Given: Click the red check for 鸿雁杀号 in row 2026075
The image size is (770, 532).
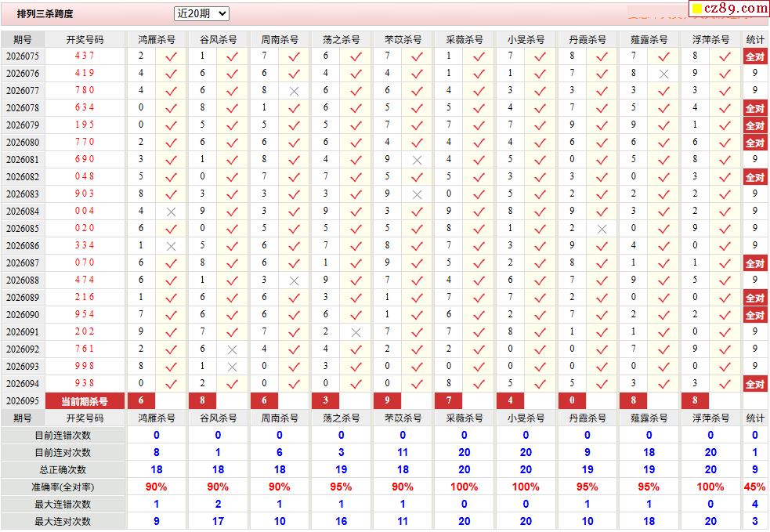Looking at the screenshot, I should (171, 57).
